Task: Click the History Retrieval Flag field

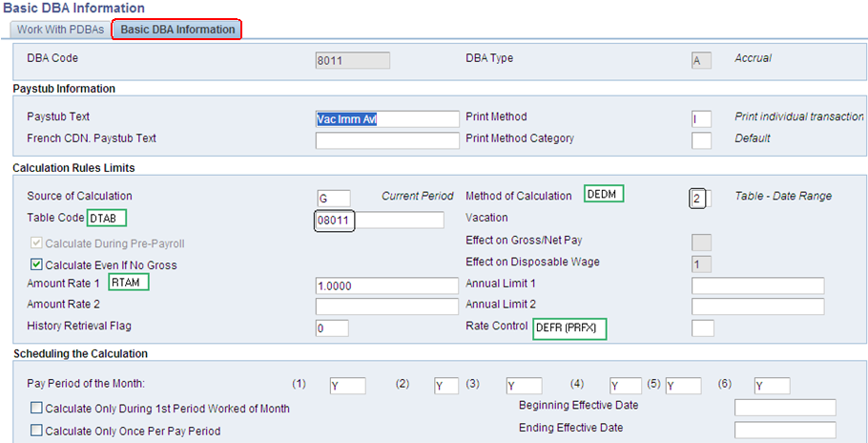Action: click(332, 327)
